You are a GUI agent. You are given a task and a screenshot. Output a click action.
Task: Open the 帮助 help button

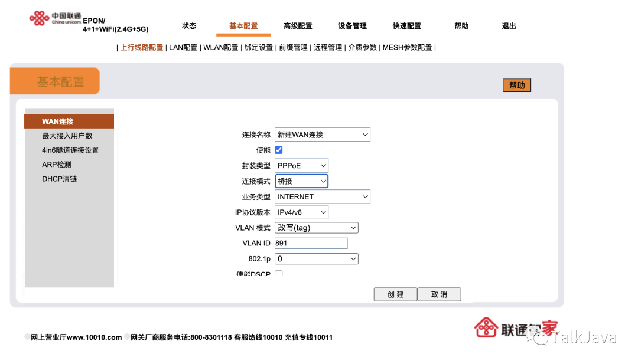[x=517, y=84]
